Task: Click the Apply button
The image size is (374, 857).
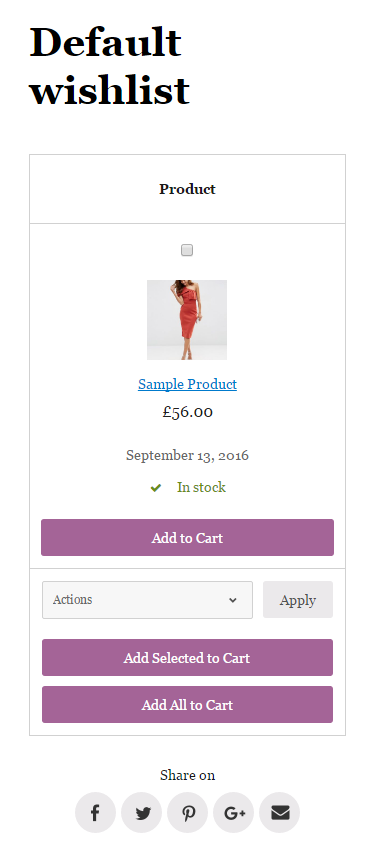Action: 298,600
